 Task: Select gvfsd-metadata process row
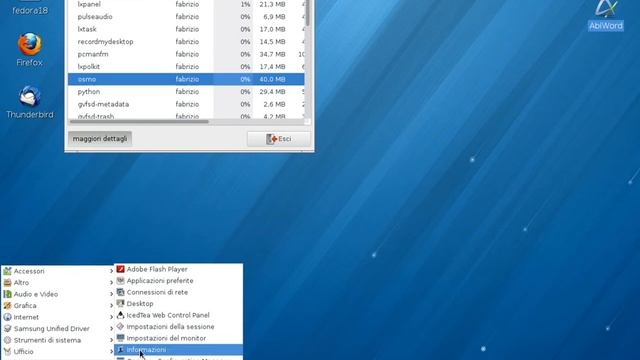point(186,104)
